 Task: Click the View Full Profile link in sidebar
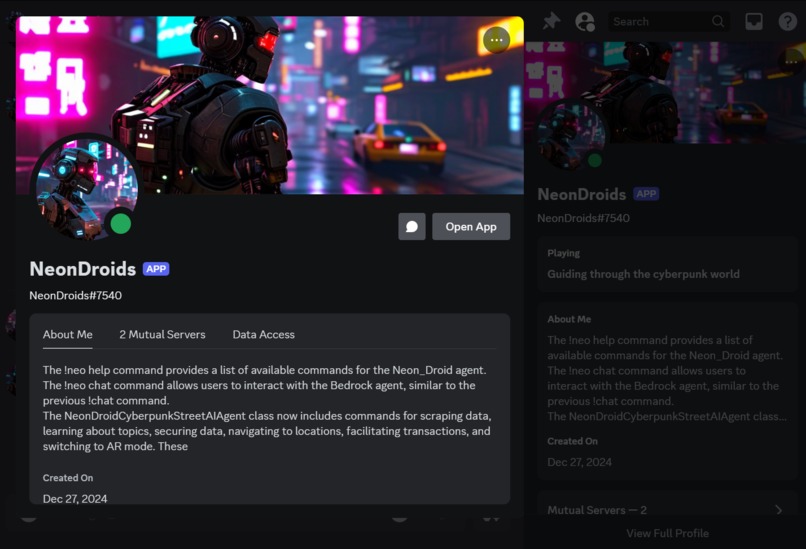tap(667, 534)
